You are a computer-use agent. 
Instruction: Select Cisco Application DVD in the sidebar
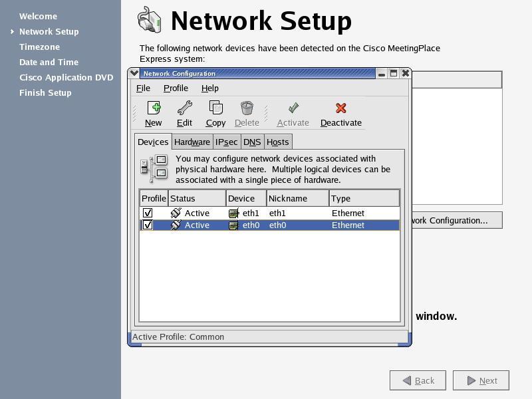click(66, 77)
